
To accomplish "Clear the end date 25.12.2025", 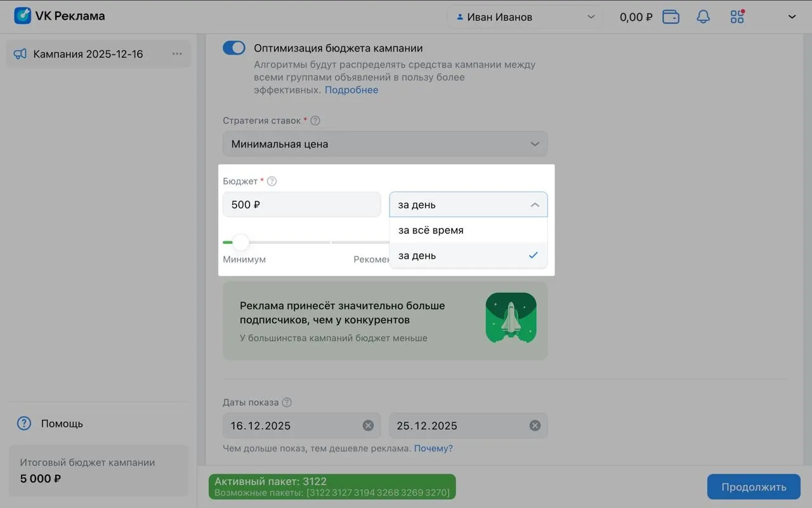I will [535, 425].
